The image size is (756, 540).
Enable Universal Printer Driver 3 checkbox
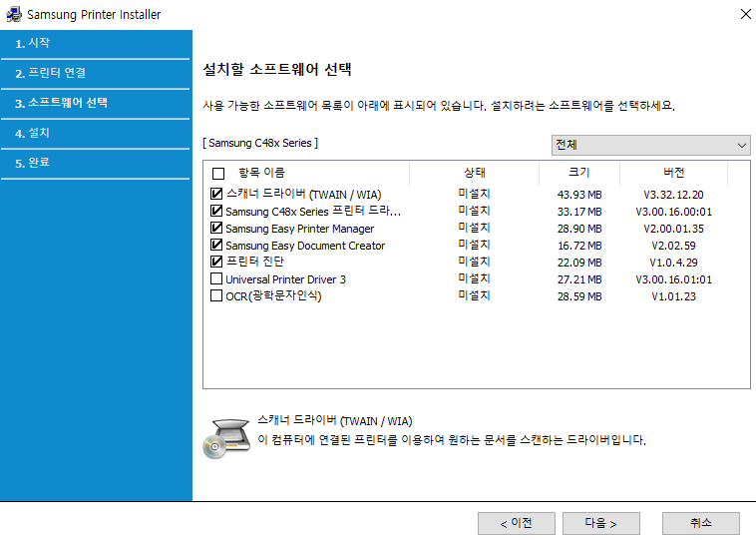tap(216, 278)
